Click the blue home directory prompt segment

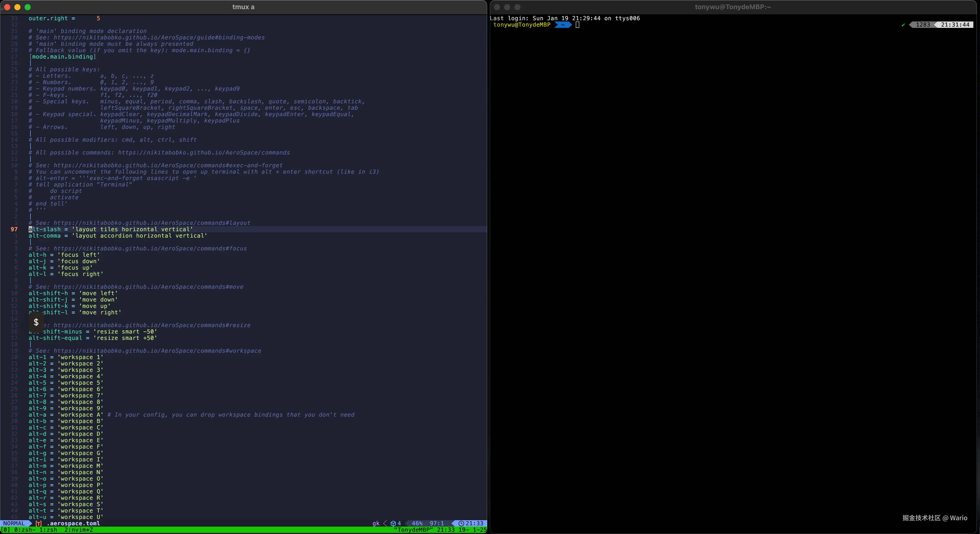[563, 25]
